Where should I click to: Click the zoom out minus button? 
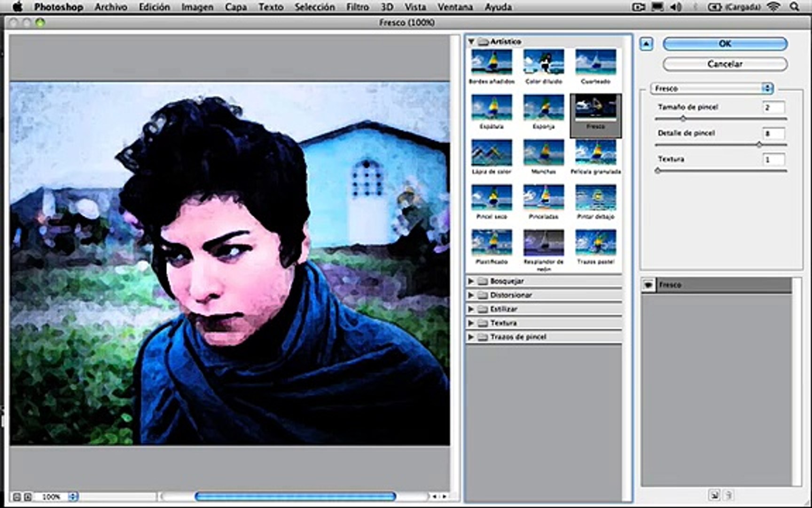point(16,497)
